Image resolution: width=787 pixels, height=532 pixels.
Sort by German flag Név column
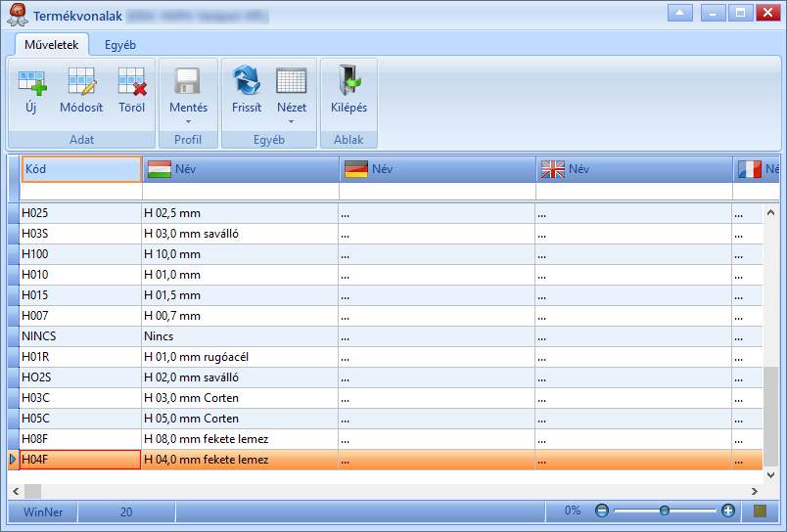pos(438,169)
